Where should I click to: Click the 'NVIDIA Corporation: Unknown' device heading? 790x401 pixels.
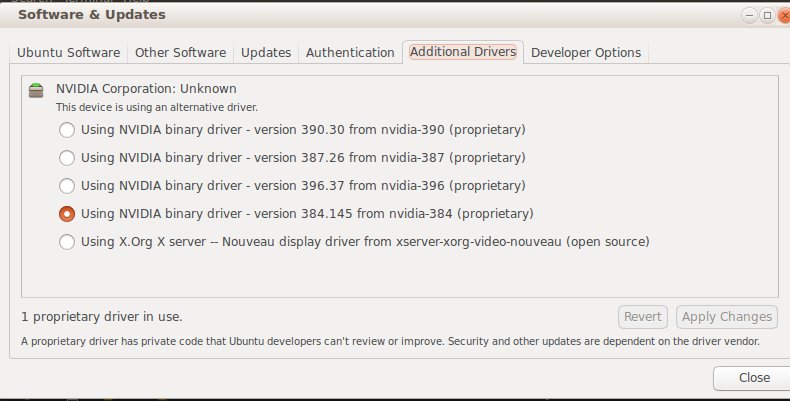tap(146, 89)
